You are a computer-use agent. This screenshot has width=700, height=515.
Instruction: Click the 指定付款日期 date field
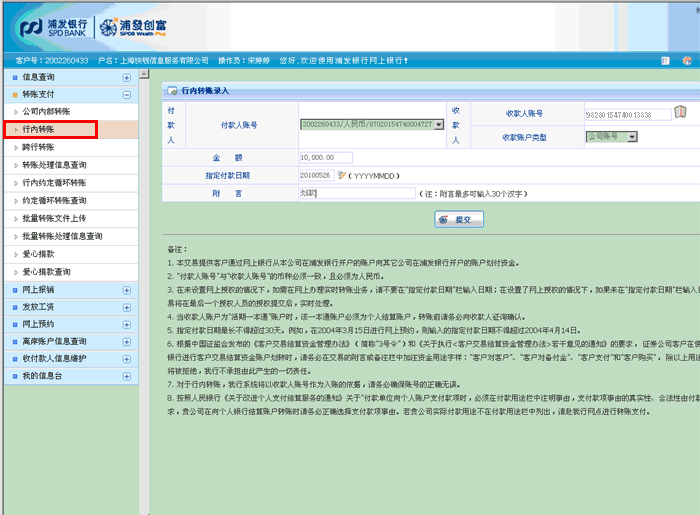pos(317,175)
